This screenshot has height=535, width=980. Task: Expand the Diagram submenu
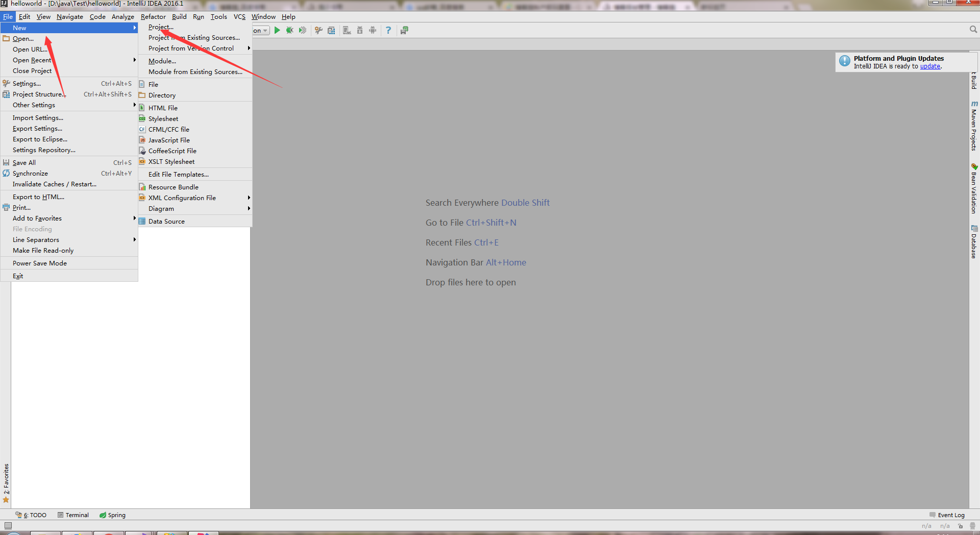[x=195, y=209]
